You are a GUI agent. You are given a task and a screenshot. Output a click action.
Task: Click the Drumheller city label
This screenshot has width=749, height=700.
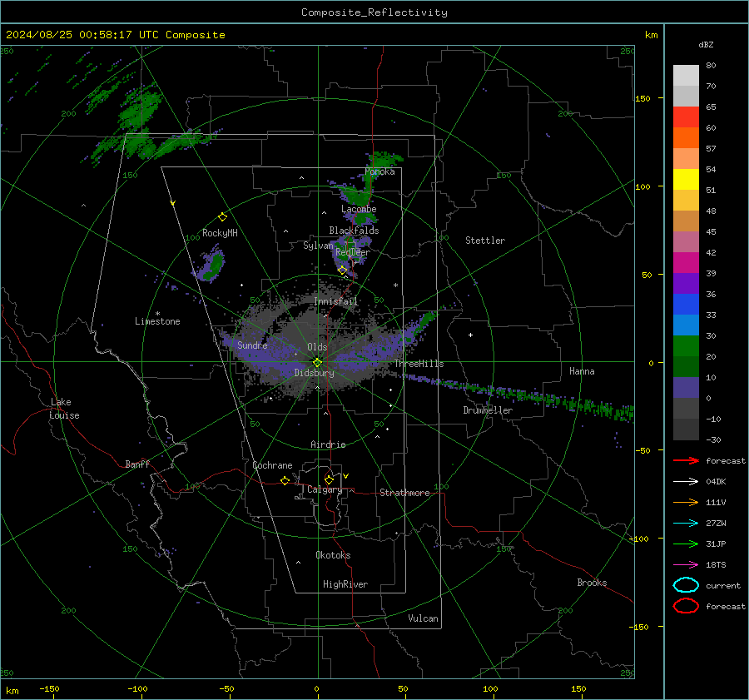(488, 410)
